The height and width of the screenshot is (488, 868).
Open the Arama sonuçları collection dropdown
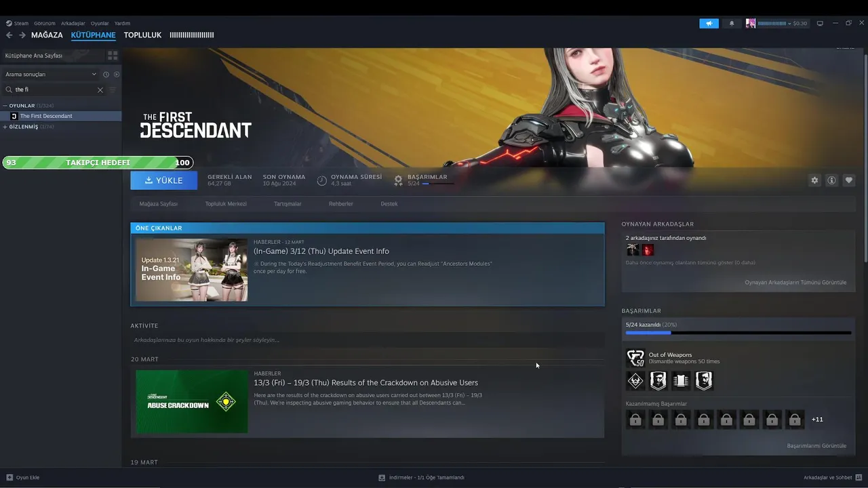[x=50, y=75]
